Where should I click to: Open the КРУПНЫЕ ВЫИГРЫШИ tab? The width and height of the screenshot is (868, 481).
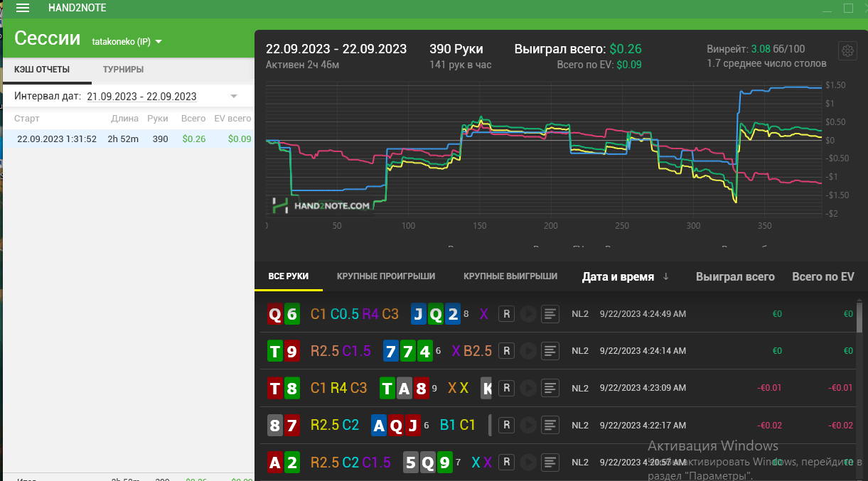510,276
